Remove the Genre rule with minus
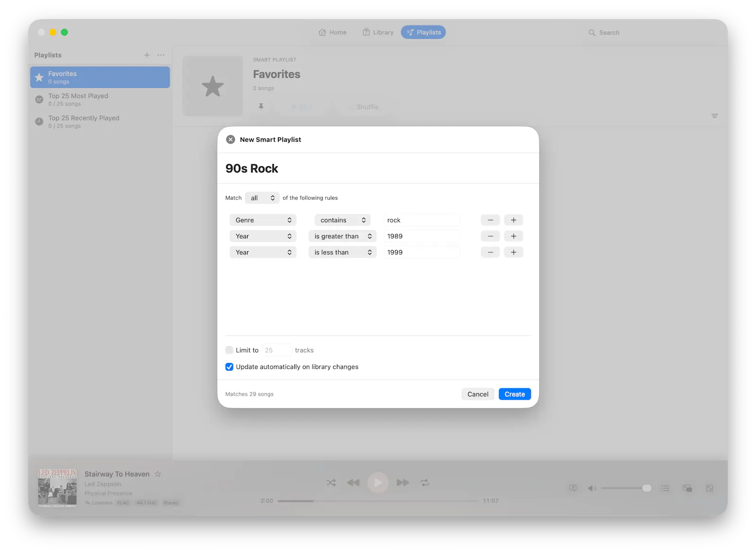This screenshot has width=756, height=553. [490, 220]
